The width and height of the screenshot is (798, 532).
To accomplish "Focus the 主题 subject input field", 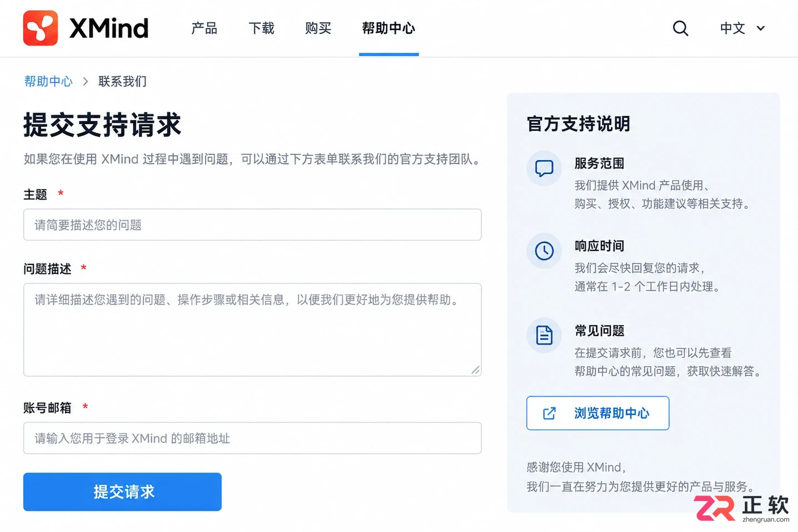I will [x=252, y=224].
